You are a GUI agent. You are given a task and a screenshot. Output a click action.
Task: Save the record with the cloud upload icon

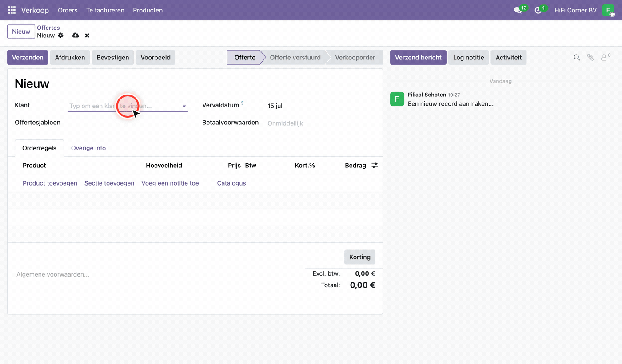(76, 35)
